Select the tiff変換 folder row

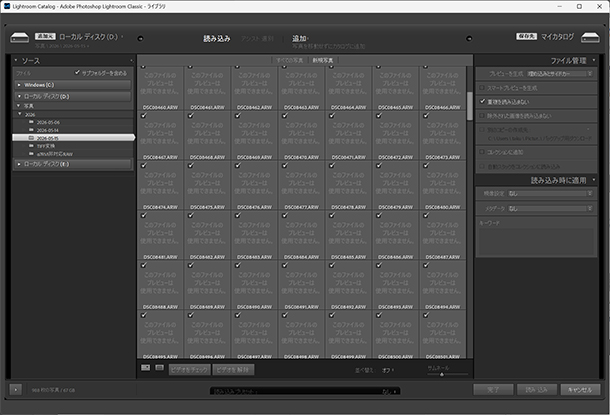pos(73,146)
